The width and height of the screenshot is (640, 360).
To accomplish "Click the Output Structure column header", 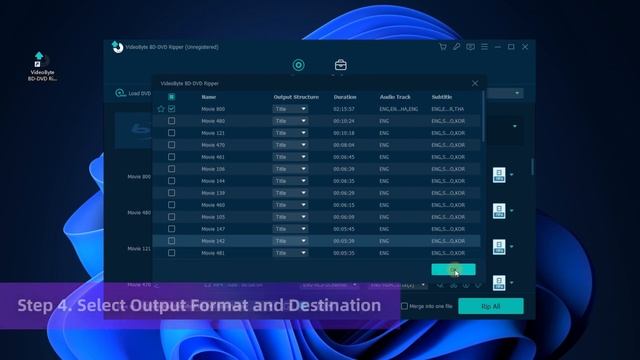I will pyautogui.click(x=296, y=97).
